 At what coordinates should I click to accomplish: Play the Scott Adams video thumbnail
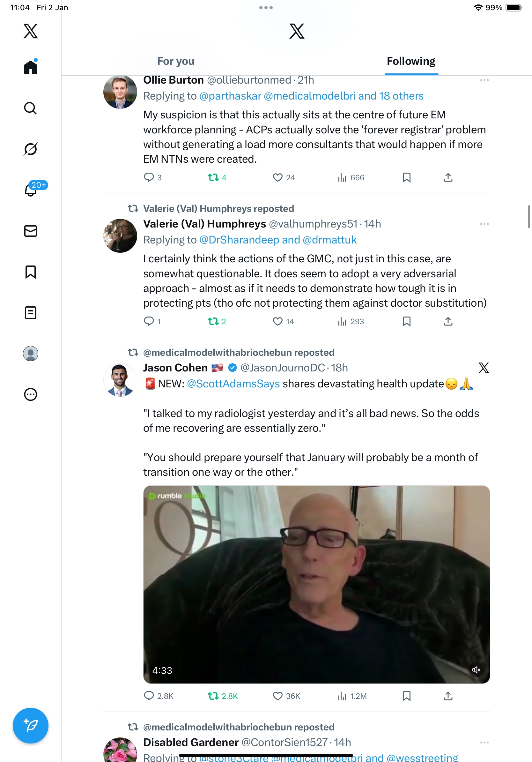(316, 584)
